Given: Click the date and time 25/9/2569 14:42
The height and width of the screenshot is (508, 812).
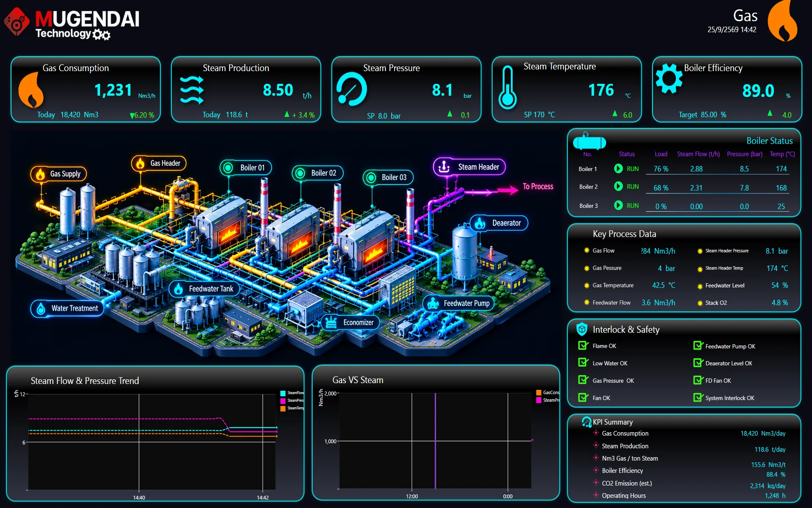Looking at the screenshot, I should click(x=732, y=30).
